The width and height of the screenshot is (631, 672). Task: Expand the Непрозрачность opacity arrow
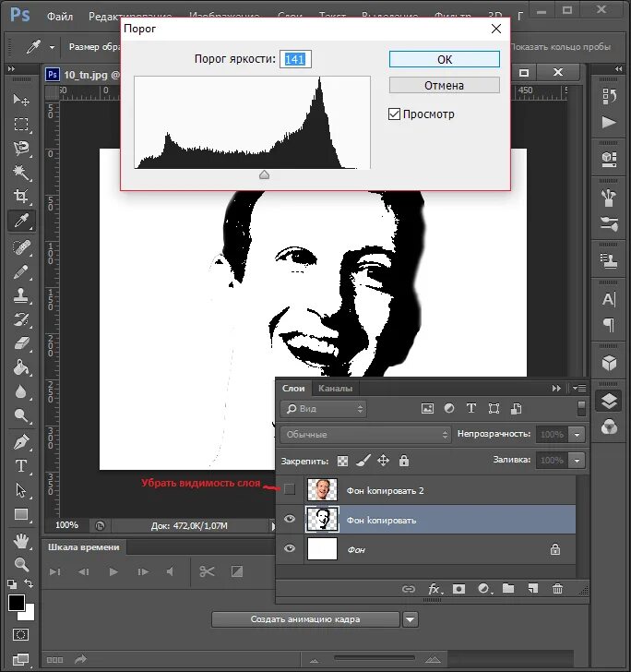coord(577,434)
